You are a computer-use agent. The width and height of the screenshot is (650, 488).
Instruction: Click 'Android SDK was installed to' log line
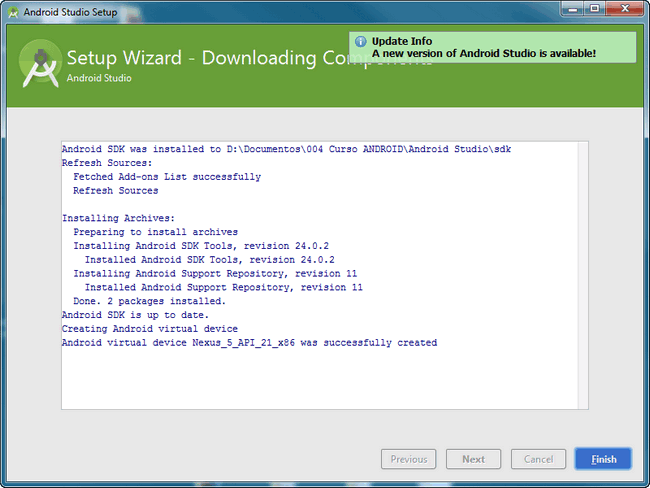point(286,149)
